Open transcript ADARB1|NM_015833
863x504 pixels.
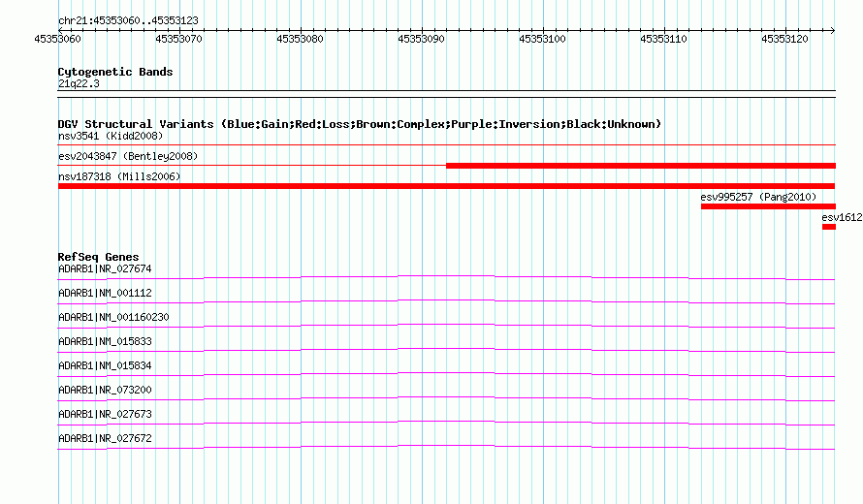pyautogui.click(x=105, y=342)
